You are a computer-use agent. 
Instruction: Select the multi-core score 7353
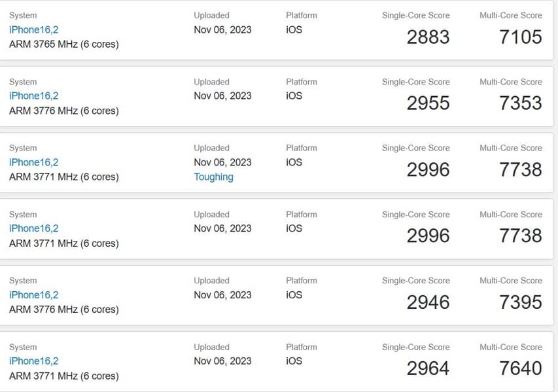pyautogui.click(x=521, y=103)
